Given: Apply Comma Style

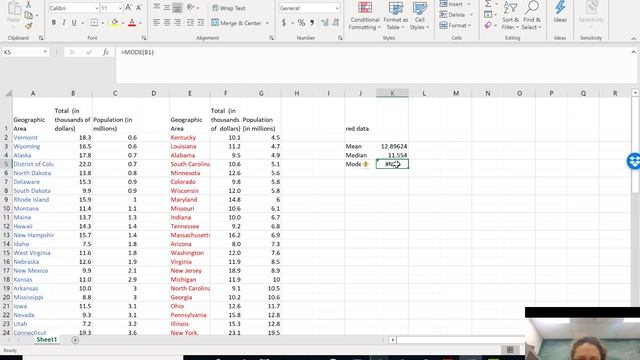Looking at the screenshot, I should point(312,23).
